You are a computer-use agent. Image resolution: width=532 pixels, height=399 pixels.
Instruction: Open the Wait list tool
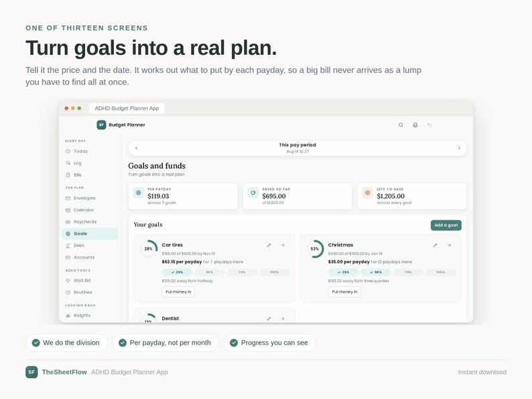(x=90, y=281)
